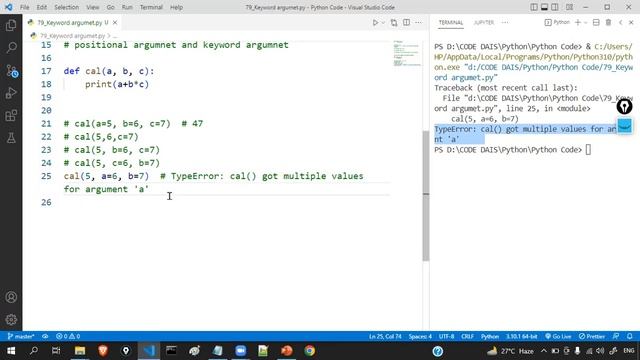Image resolution: width=640 pixels, height=360 pixels.
Task: Click line 25 cal(5, a=6, b=7) code
Action: click(107, 176)
